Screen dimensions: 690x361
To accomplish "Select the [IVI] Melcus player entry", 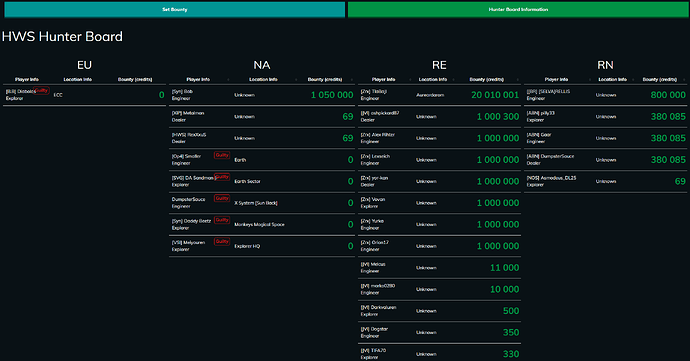I will pyautogui.click(x=373, y=267).
